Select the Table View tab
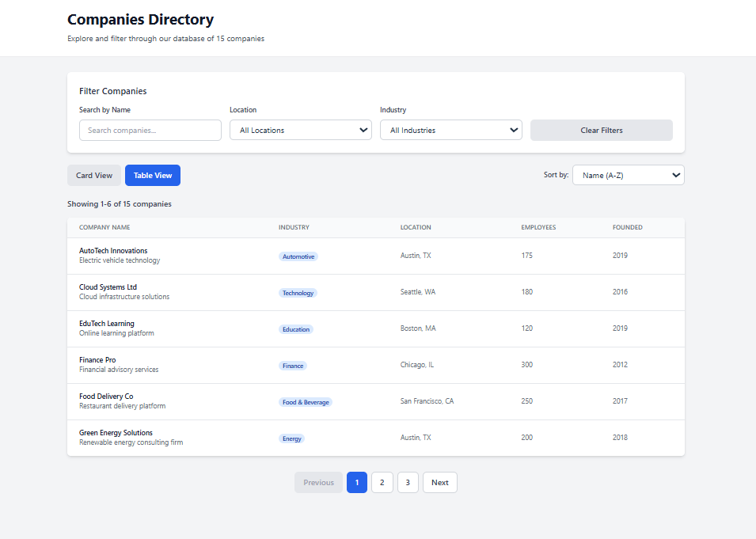This screenshot has width=756, height=539. [x=152, y=175]
